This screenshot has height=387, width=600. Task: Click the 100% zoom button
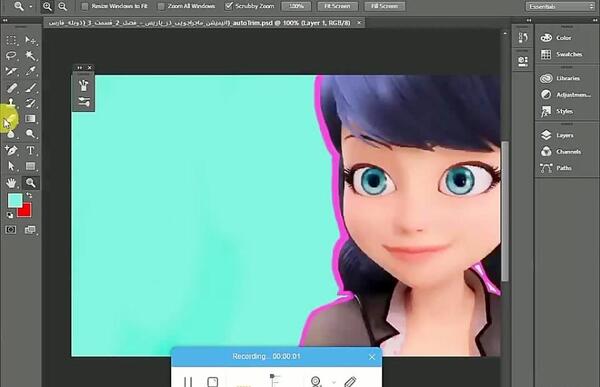point(296,6)
